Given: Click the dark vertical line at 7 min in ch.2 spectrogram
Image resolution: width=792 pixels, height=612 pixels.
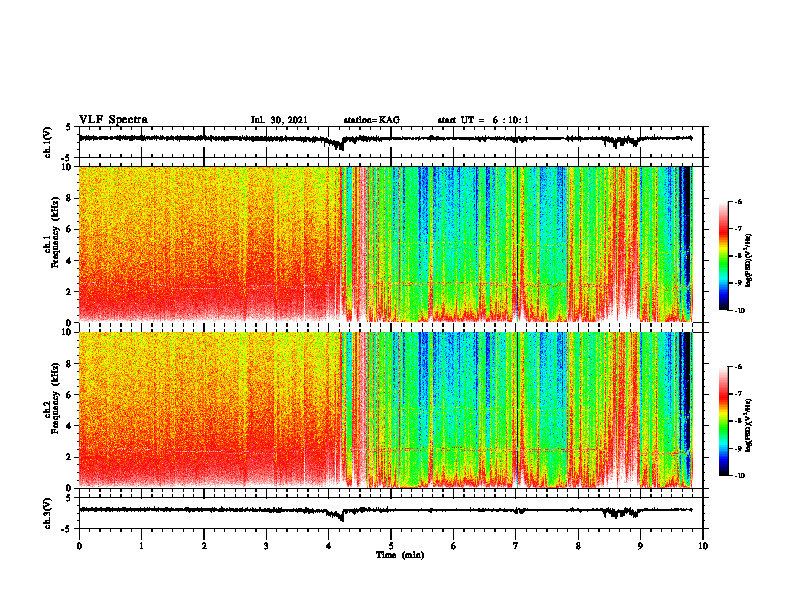Looking at the screenshot, I should coord(518,410).
